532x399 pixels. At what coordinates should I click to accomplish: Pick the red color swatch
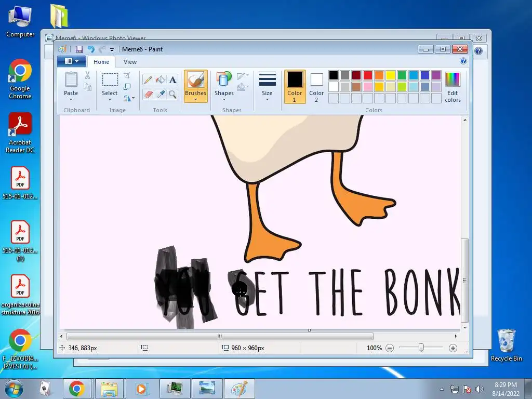[368, 75]
